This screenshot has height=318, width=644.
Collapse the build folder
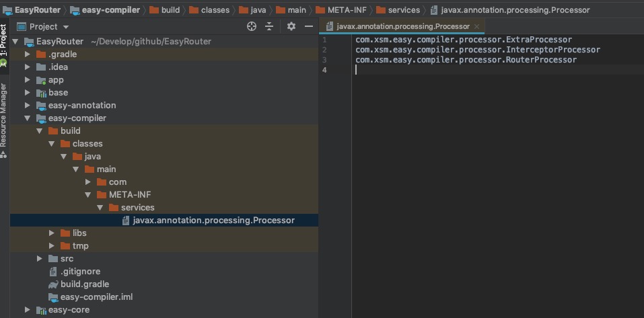coord(40,131)
